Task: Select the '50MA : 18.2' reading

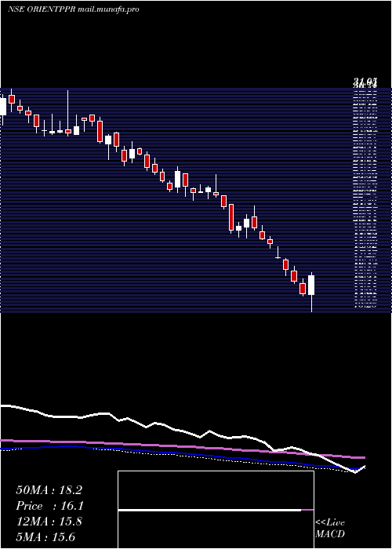Action: pyautogui.click(x=49, y=490)
